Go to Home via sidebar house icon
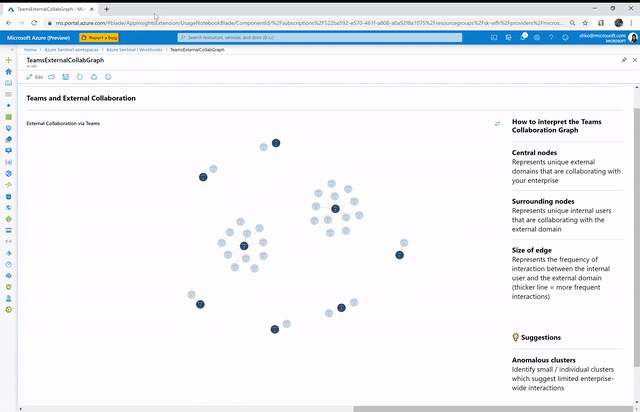640x412 pixels. click(8, 71)
